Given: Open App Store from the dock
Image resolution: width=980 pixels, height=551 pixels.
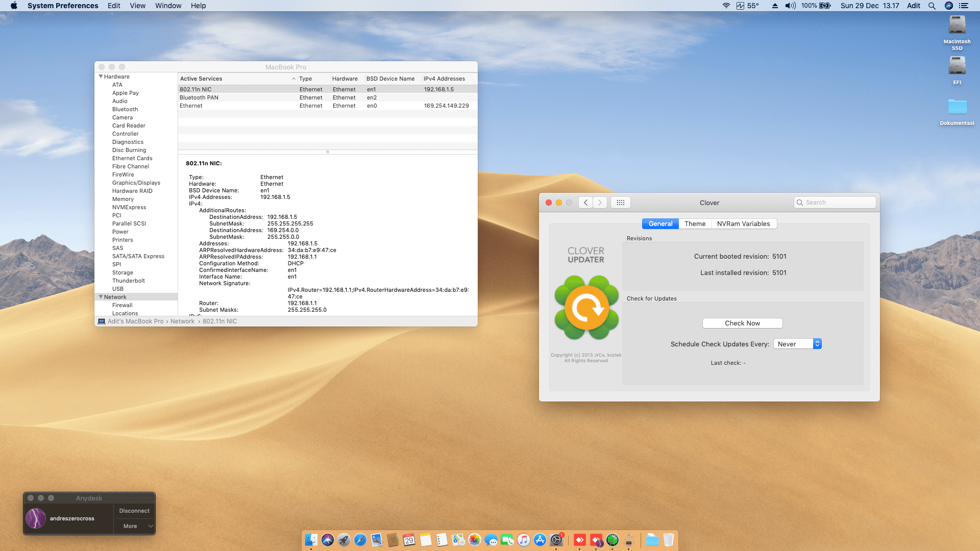Looking at the screenshot, I should [540, 540].
